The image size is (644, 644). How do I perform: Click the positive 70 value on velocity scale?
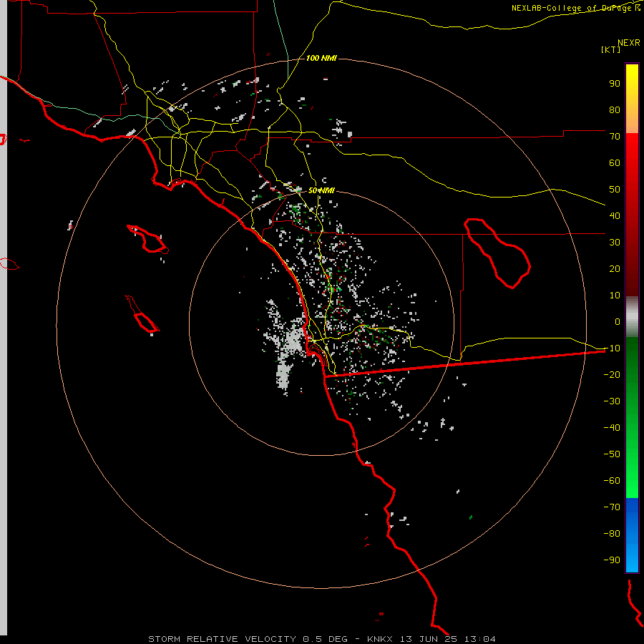pos(615,137)
